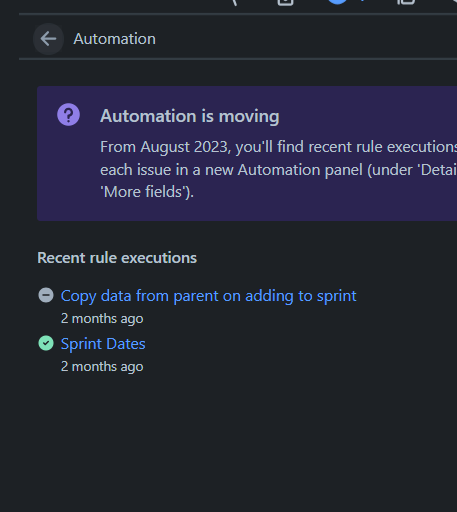This screenshot has height=512, width=457.
Task: Click the partially visible blue circle avatar
Action: [337, 2]
